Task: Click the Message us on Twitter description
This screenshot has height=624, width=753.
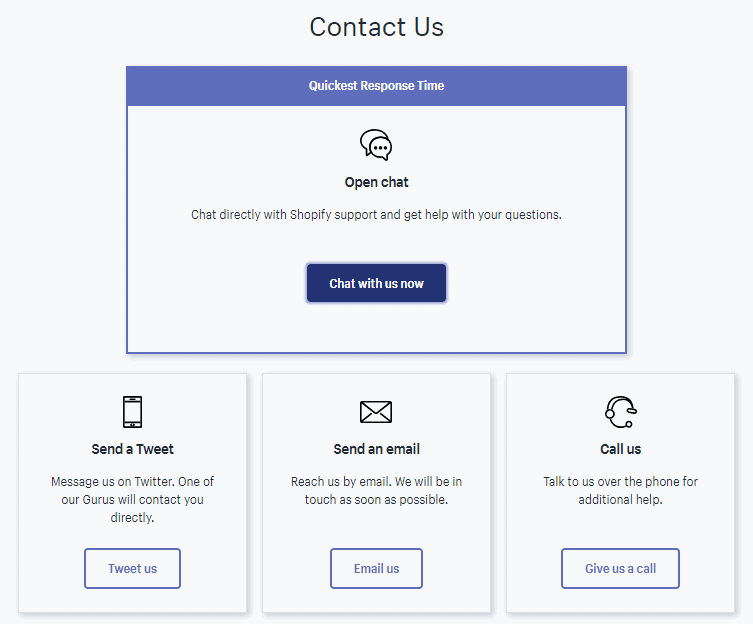Action: click(133, 500)
